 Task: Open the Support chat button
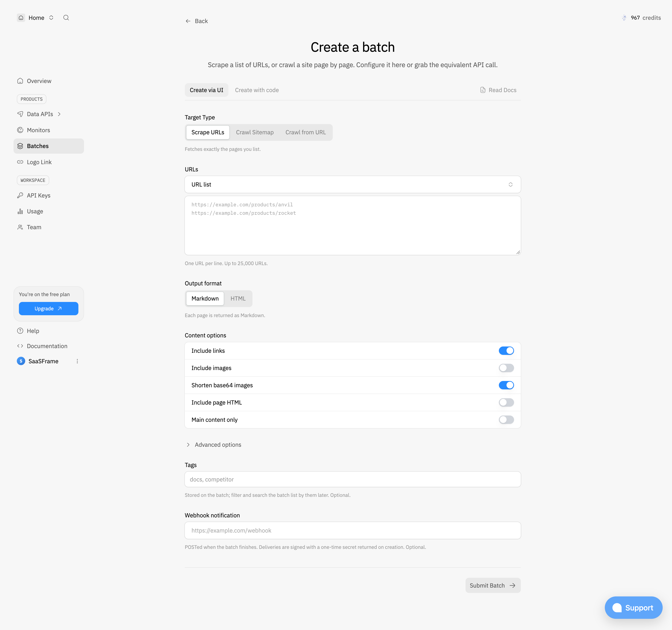[x=633, y=608]
